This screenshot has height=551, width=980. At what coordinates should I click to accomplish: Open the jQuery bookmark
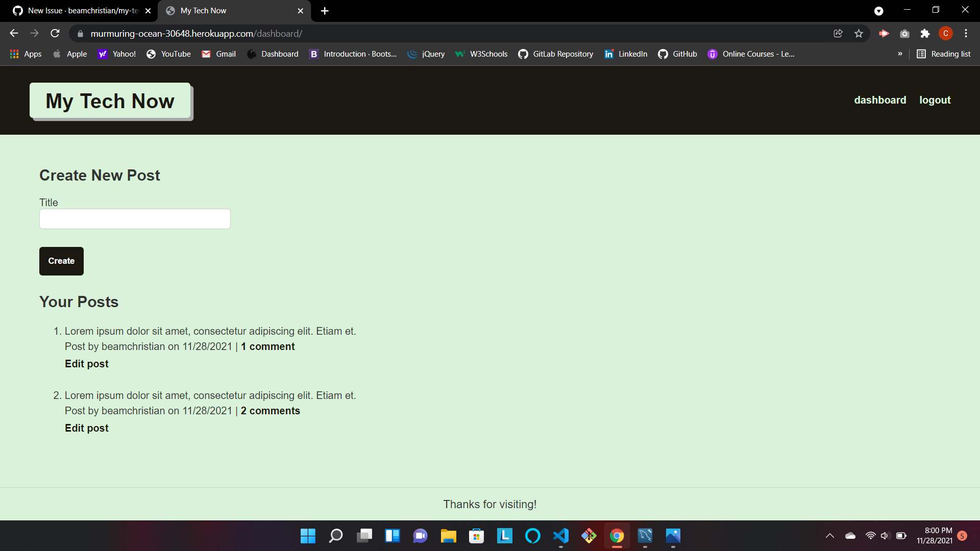[x=426, y=54]
